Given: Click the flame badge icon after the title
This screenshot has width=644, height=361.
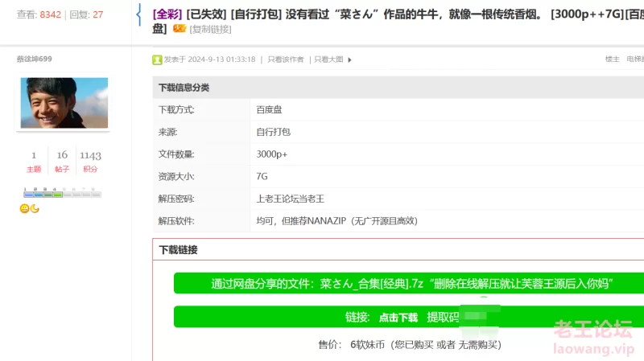Looking at the screenshot, I should coord(180,28).
